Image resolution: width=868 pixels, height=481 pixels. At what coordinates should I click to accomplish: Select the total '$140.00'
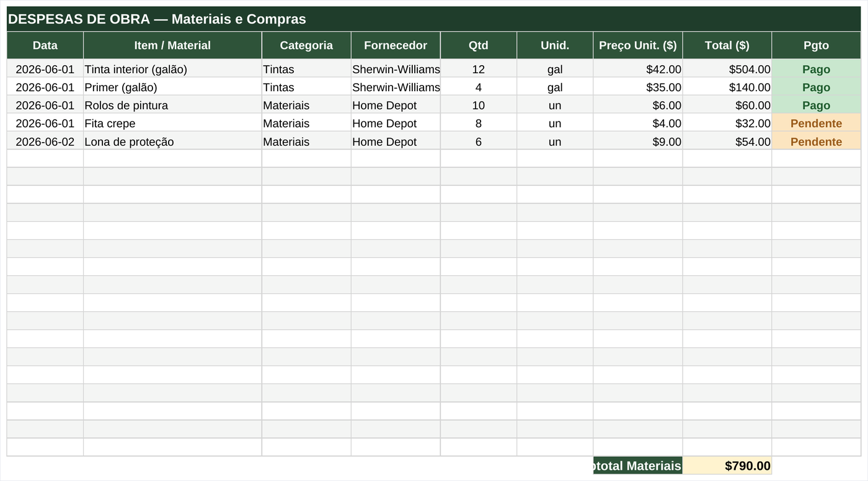727,87
